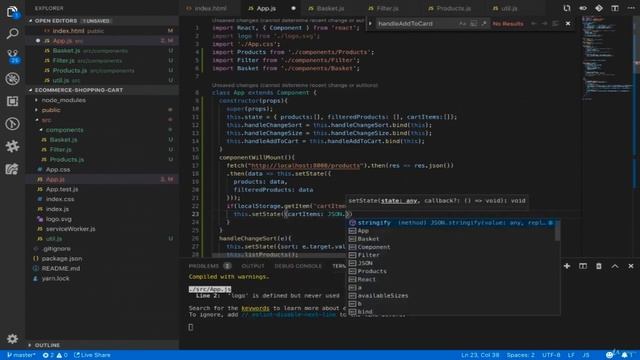This screenshot has width=640, height=360.
Task: Change encoding via UTF-8 indicator
Action: point(551,355)
